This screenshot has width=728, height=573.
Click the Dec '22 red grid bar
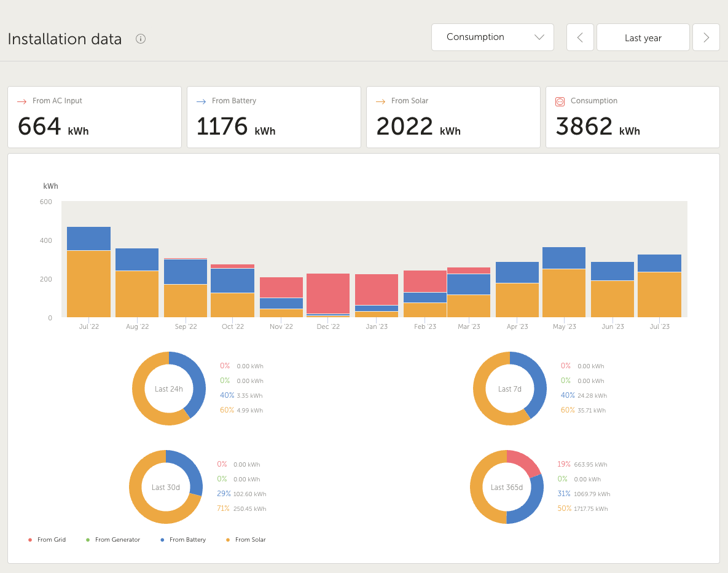tap(328, 293)
